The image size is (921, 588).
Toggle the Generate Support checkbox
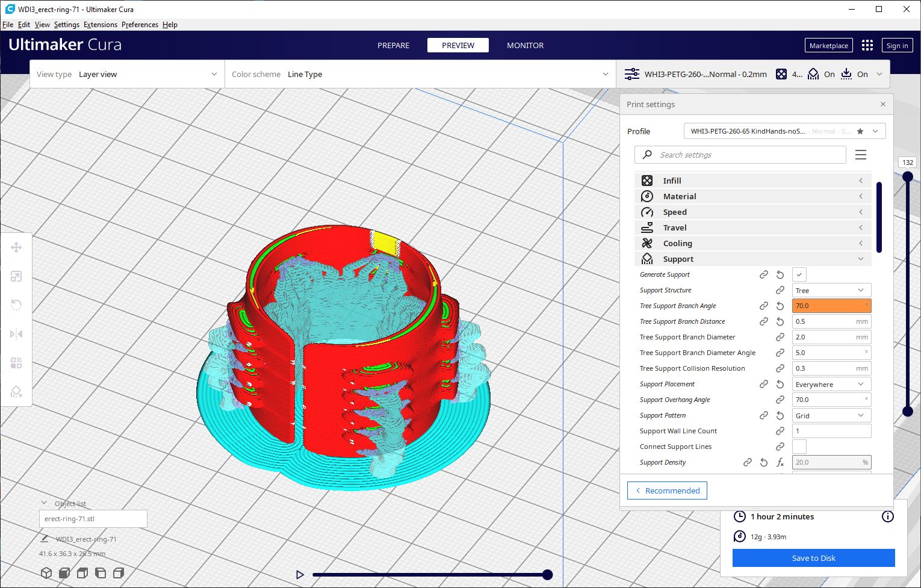tap(799, 274)
